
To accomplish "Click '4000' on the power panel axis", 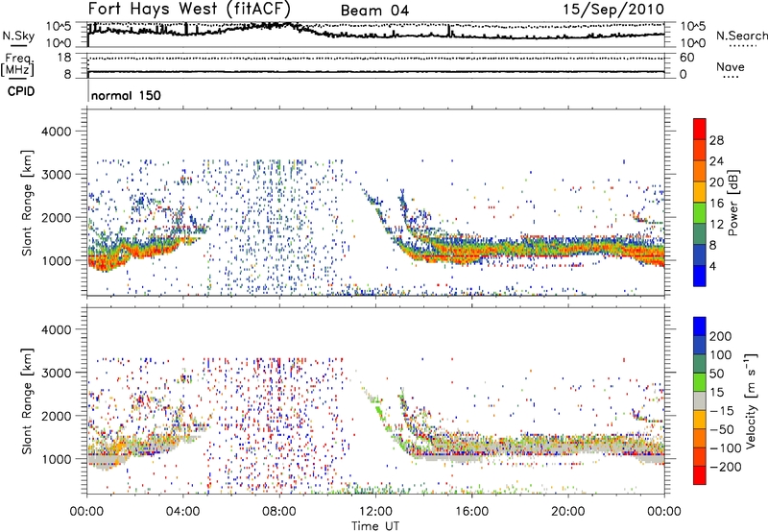I will tap(57, 132).
